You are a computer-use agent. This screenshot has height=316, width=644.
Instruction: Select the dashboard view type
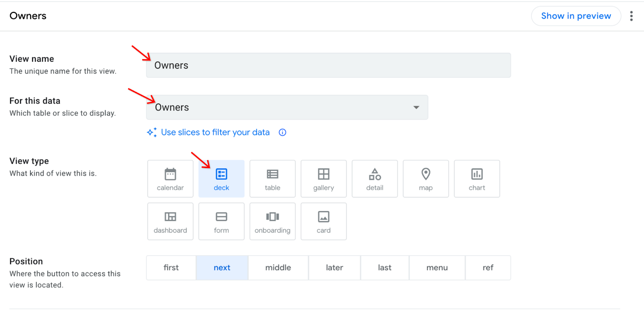[x=170, y=221]
